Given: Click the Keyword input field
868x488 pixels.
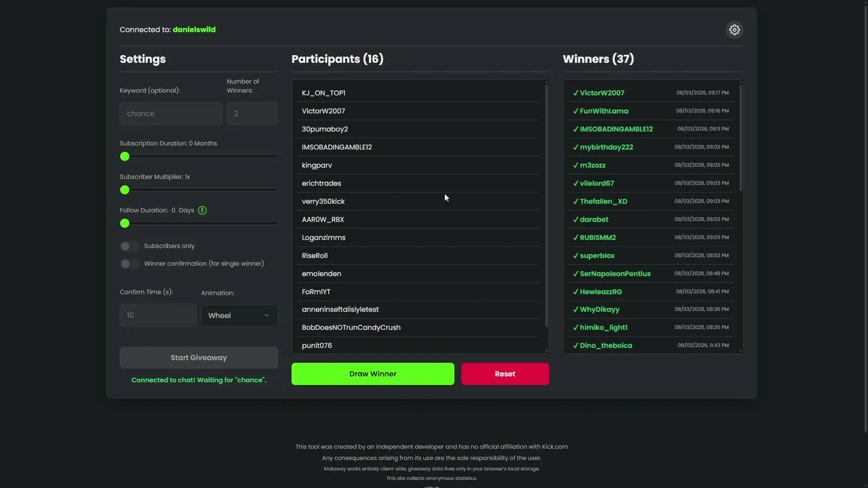Looking at the screenshot, I should [171, 114].
